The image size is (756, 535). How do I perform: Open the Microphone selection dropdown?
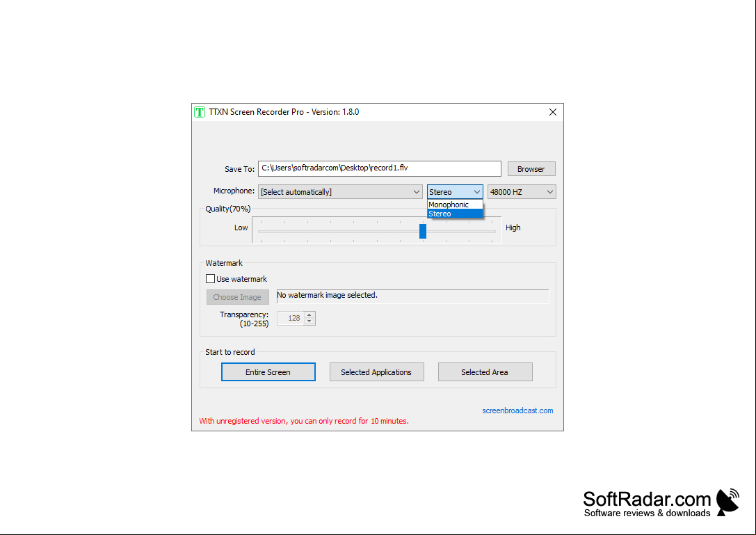[x=340, y=191]
